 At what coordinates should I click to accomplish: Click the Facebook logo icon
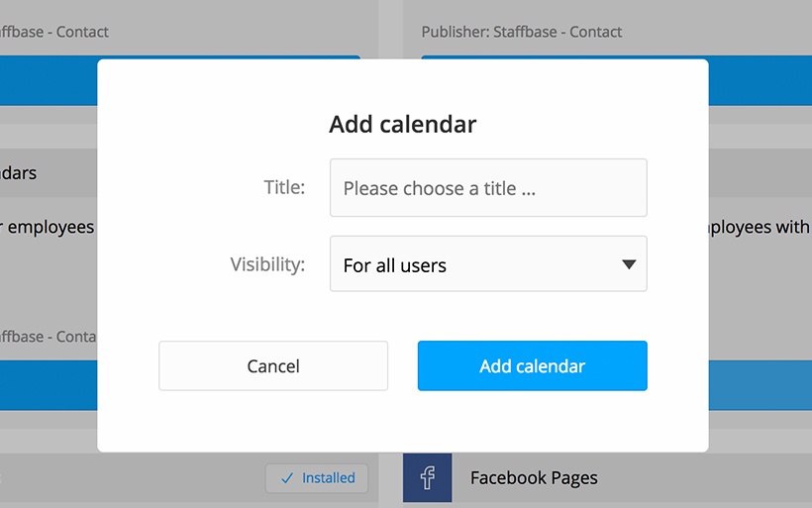[x=427, y=477]
